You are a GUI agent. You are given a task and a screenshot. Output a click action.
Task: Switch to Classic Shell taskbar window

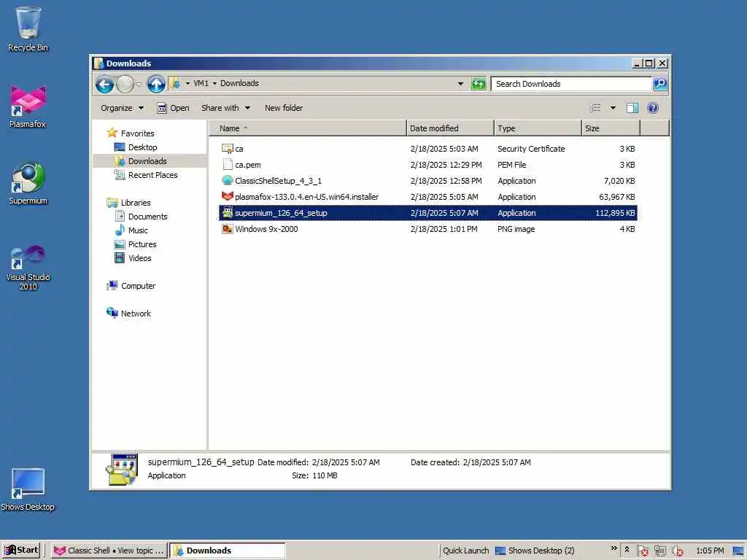pos(109,551)
